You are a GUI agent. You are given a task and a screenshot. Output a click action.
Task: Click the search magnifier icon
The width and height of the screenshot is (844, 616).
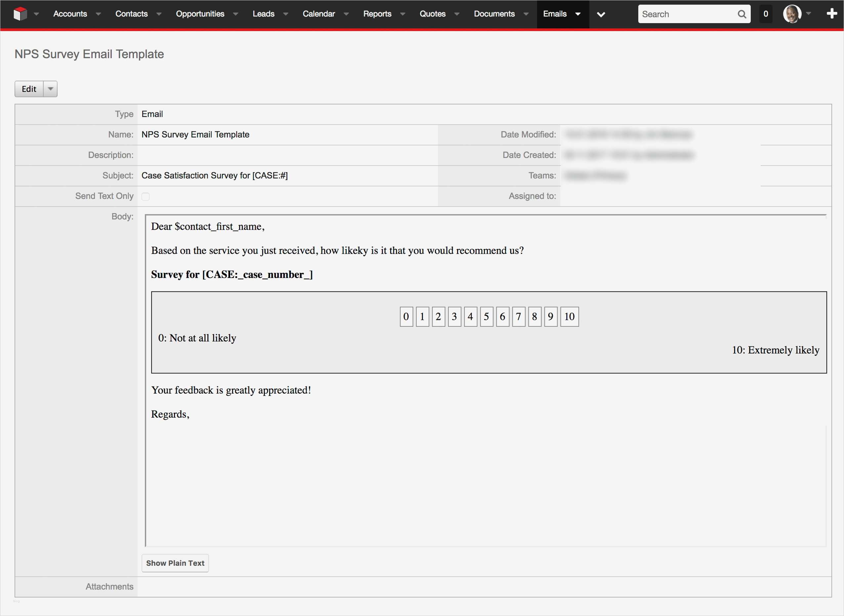[742, 14]
